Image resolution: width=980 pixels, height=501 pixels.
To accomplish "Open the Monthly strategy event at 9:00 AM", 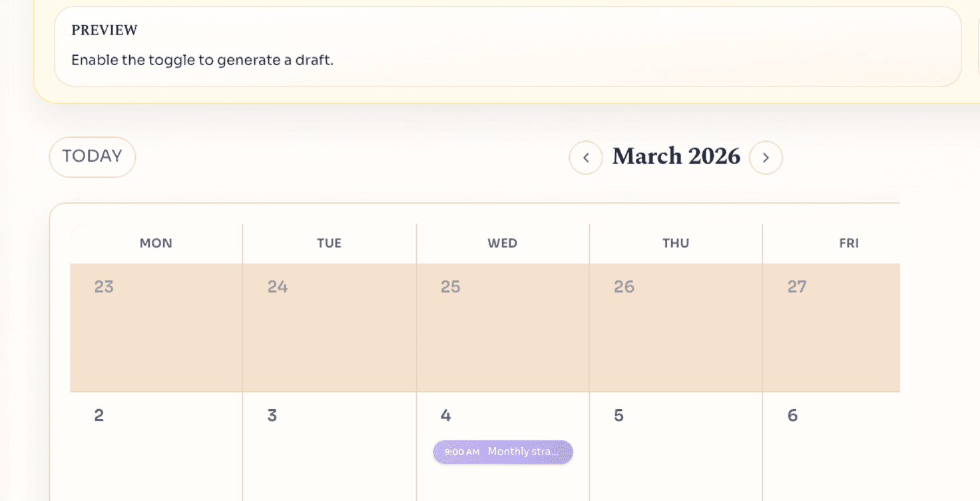I will coord(503,452).
